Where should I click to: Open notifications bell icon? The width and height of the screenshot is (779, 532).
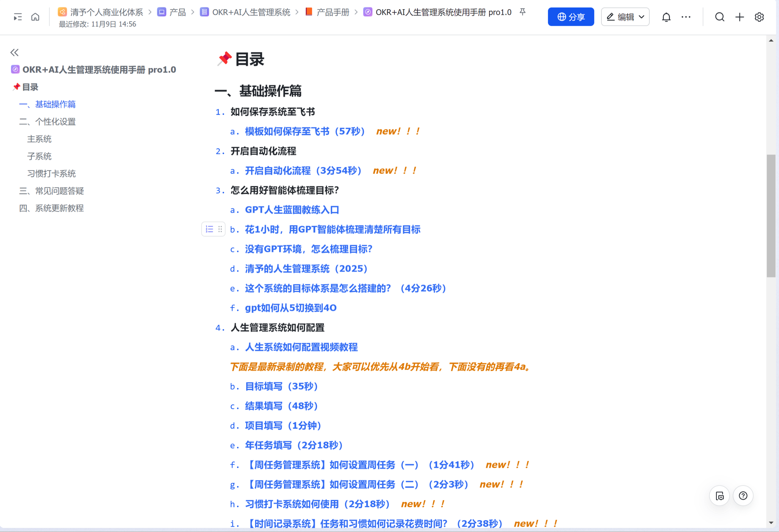point(666,17)
